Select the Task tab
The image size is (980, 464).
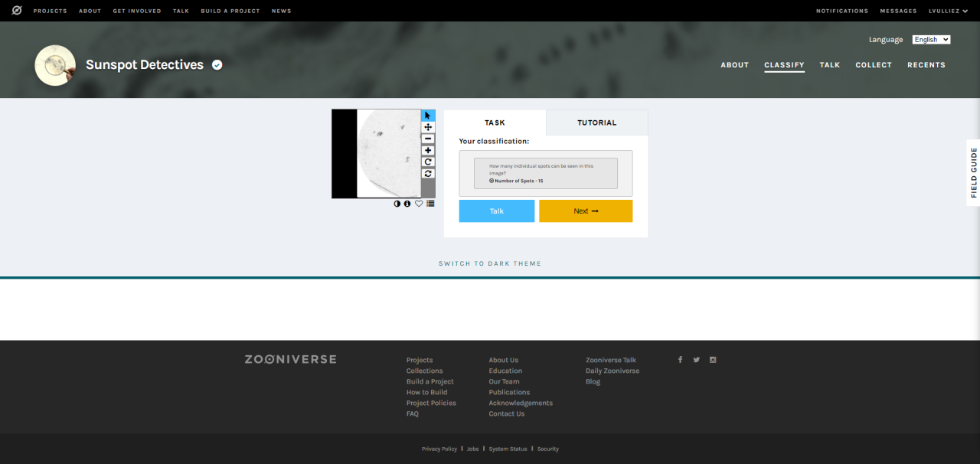point(495,123)
